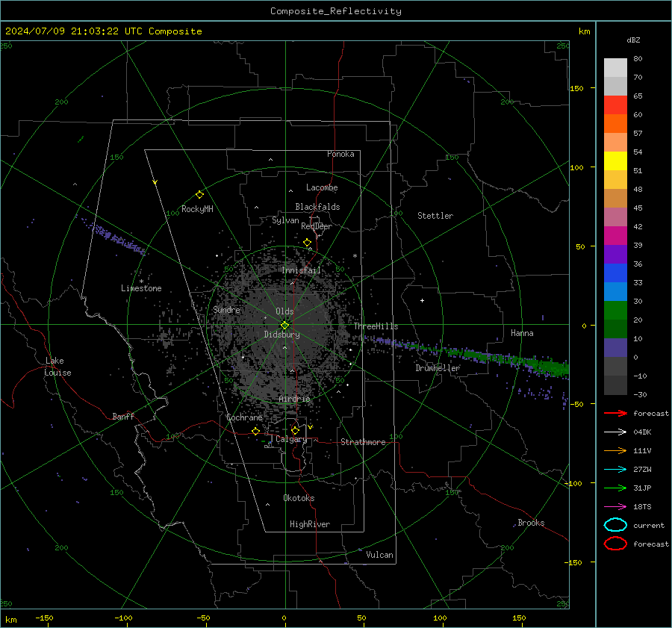This screenshot has height=628, width=672.
Task: Click the yellow diamond marker at radar center
Action: tap(285, 325)
